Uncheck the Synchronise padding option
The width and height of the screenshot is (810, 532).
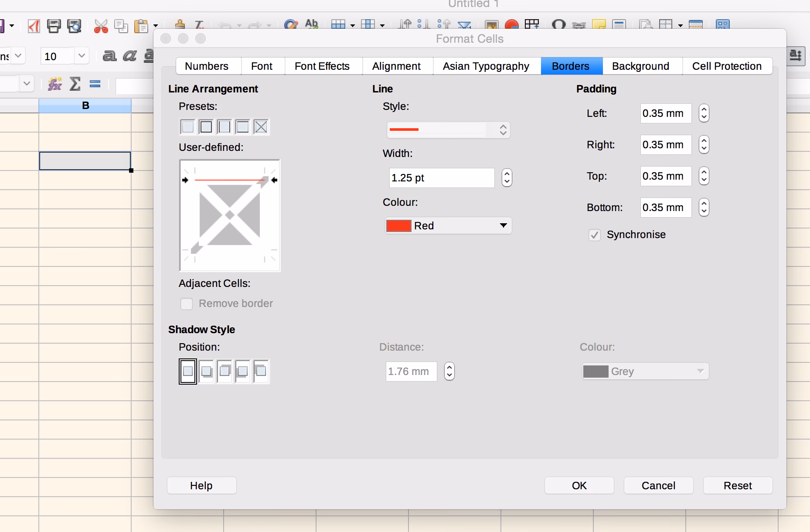[x=595, y=235]
